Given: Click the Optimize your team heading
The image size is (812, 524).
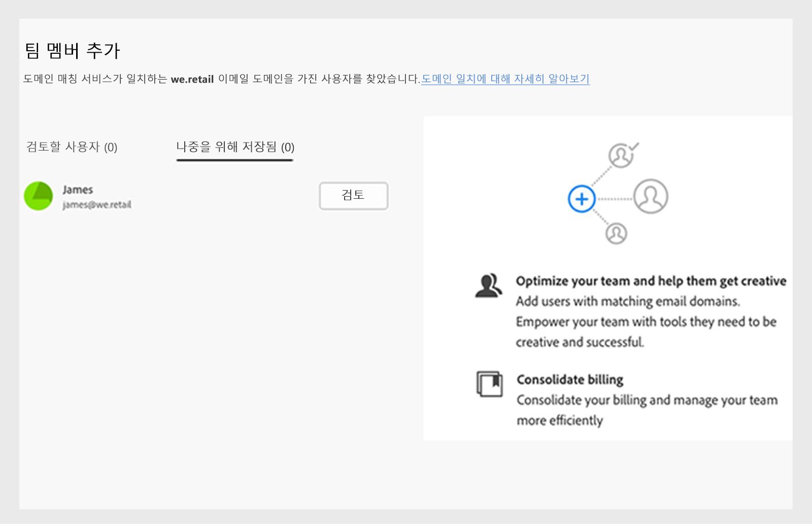Looking at the screenshot, I should point(651,281).
